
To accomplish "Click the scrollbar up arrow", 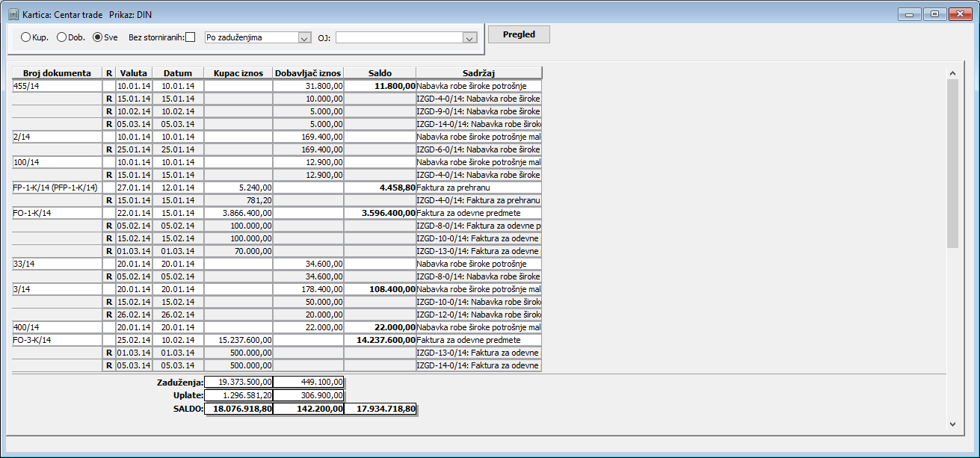I will coord(952,73).
